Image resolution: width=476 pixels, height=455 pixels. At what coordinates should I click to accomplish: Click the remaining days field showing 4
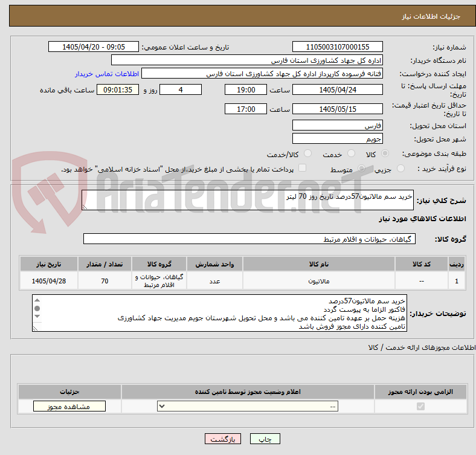coord(181,89)
